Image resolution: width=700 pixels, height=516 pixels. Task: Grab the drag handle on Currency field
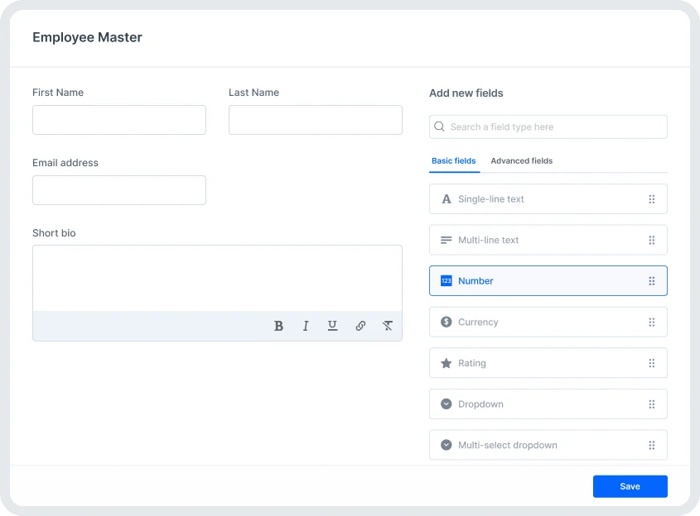point(652,322)
